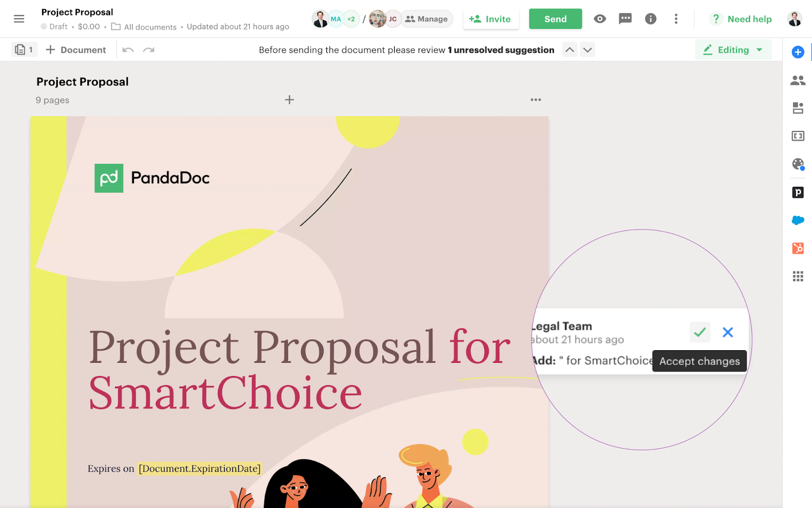Open the HubSpot integration icon
This screenshot has width=812, height=508.
tap(798, 248)
